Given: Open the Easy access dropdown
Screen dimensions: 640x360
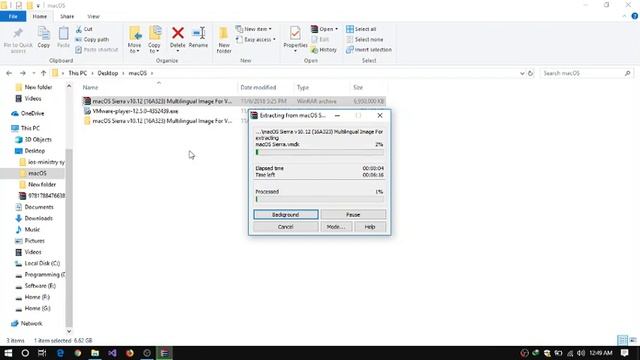Looking at the screenshot, I should pos(256,40).
